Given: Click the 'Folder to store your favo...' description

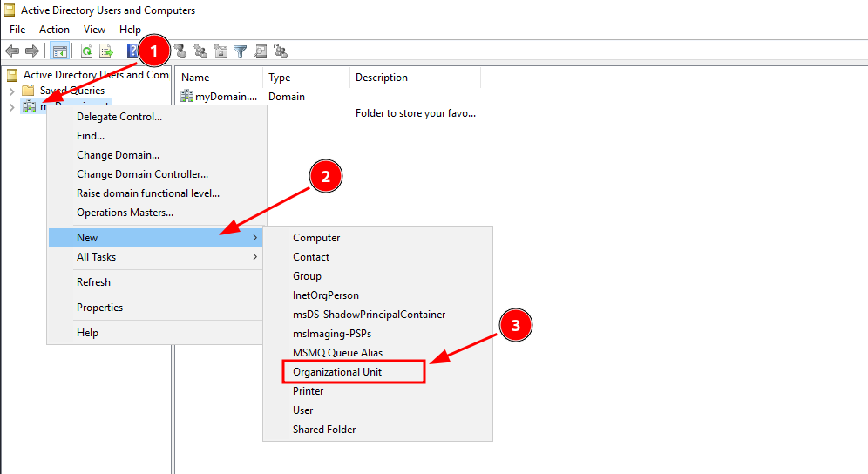Looking at the screenshot, I should tap(416, 113).
